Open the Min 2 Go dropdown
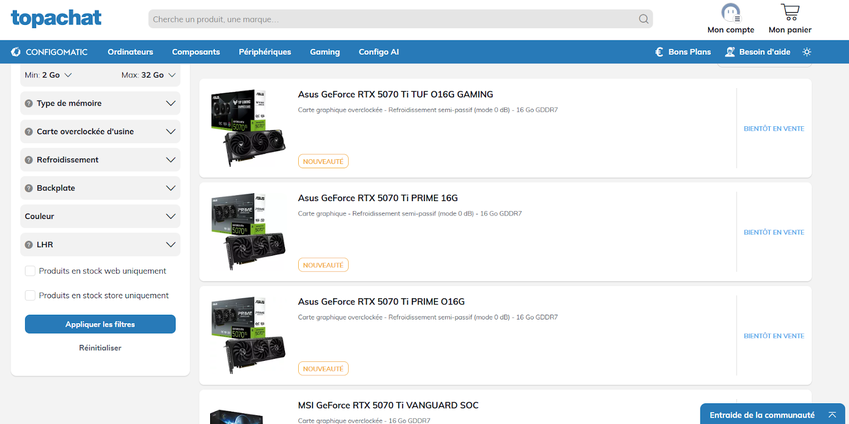The image size is (849, 424). pos(52,75)
